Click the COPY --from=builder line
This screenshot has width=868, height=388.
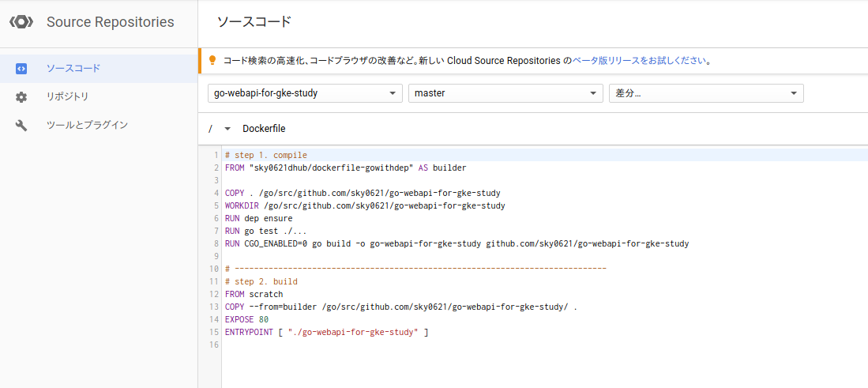pos(401,307)
